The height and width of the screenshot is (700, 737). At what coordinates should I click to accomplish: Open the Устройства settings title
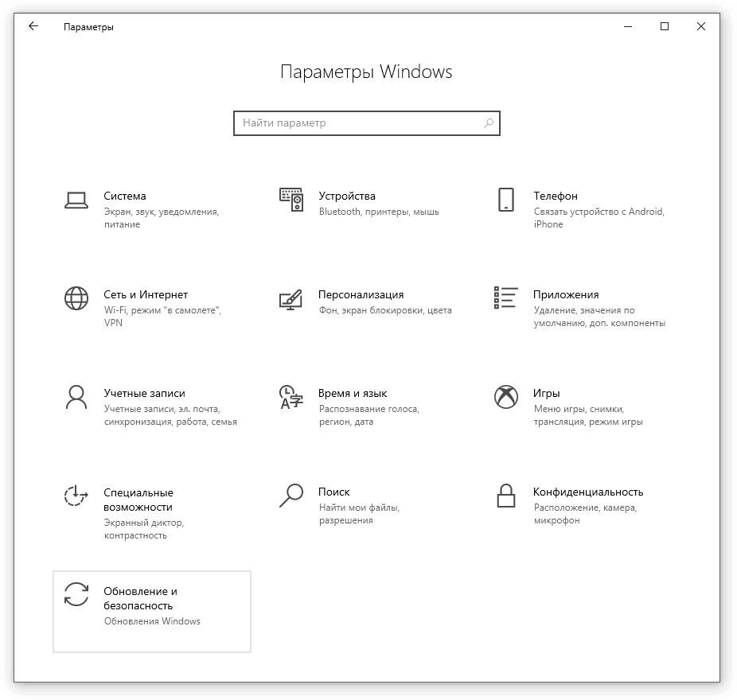347,196
